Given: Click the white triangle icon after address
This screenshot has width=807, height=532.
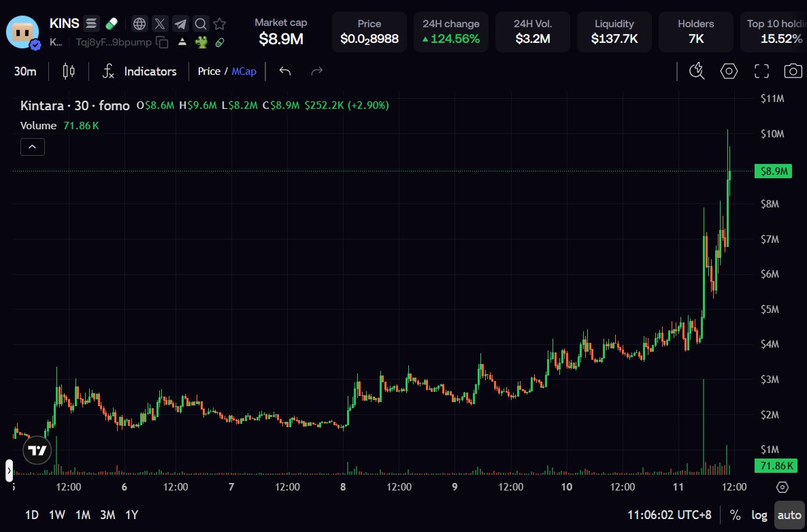Looking at the screenshot, I should pos(182,42).
